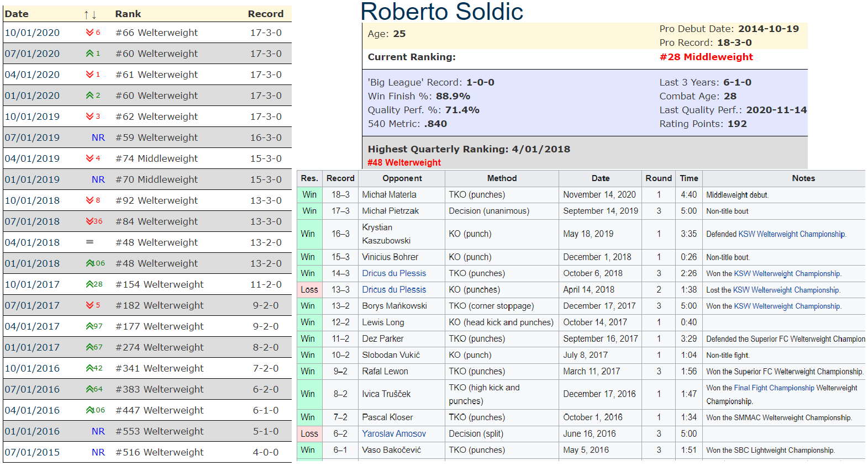Image resolution: width=868 pixels, height=466 pixels.
Task: Click the Res. column header
Action: 309,178
